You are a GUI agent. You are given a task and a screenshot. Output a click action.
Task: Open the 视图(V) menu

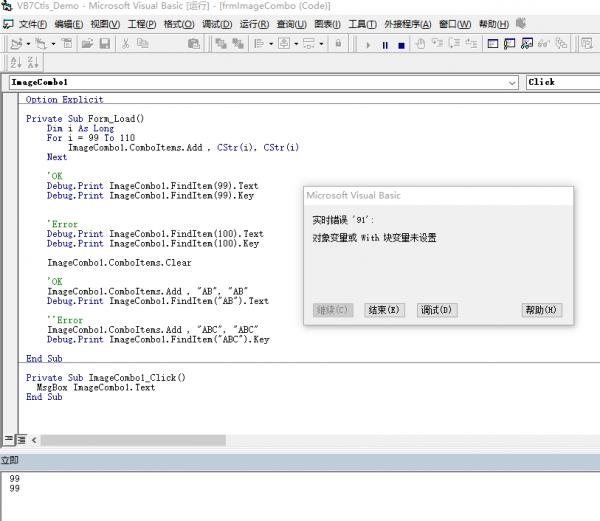tap(105, 24)
